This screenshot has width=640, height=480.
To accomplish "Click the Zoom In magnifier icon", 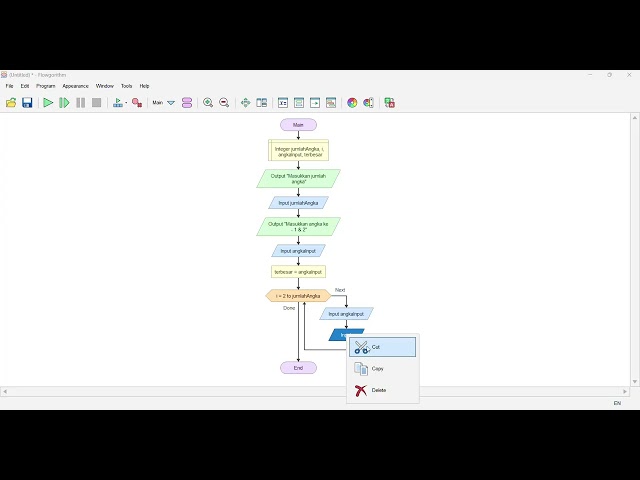I will pos(208,102).
